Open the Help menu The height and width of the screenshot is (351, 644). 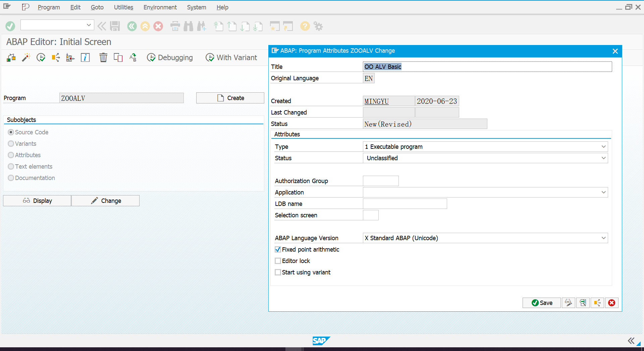tap(222, 7)
